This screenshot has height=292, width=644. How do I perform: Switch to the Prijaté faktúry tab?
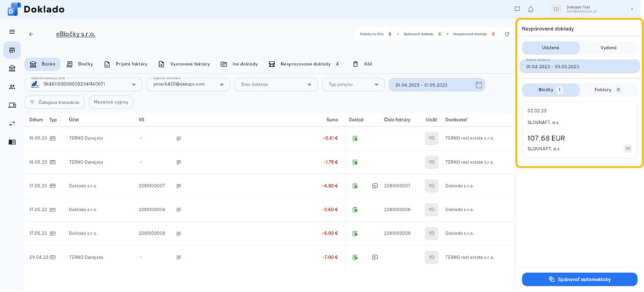pyautogui.click(x=126, y=65)
